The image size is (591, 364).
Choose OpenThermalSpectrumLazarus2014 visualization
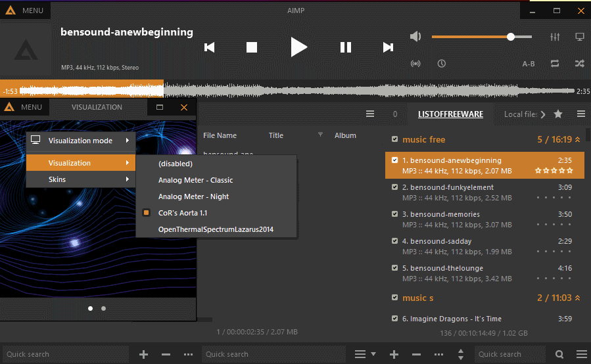coord(216,229)
